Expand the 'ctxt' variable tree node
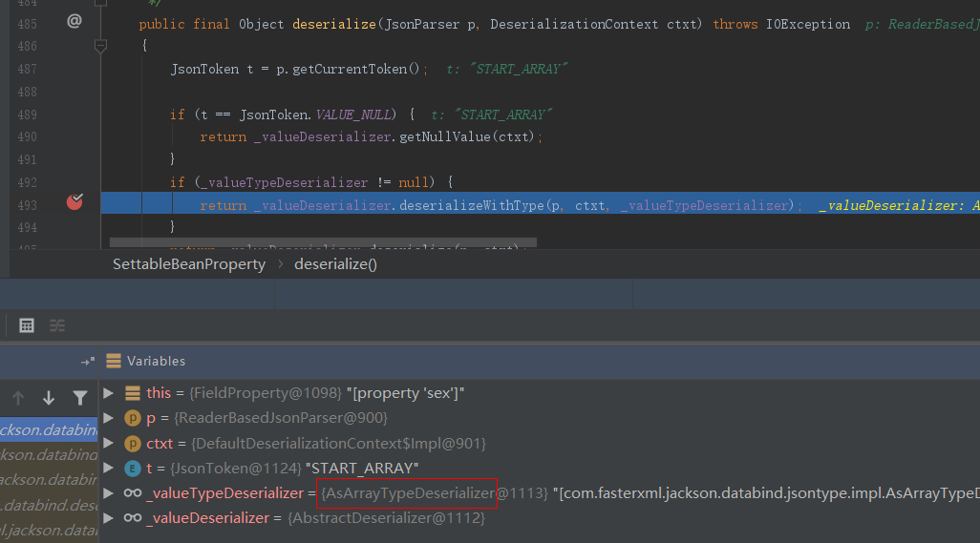The width and height of the screenshot is (980, 543). [x=109, y=443]
